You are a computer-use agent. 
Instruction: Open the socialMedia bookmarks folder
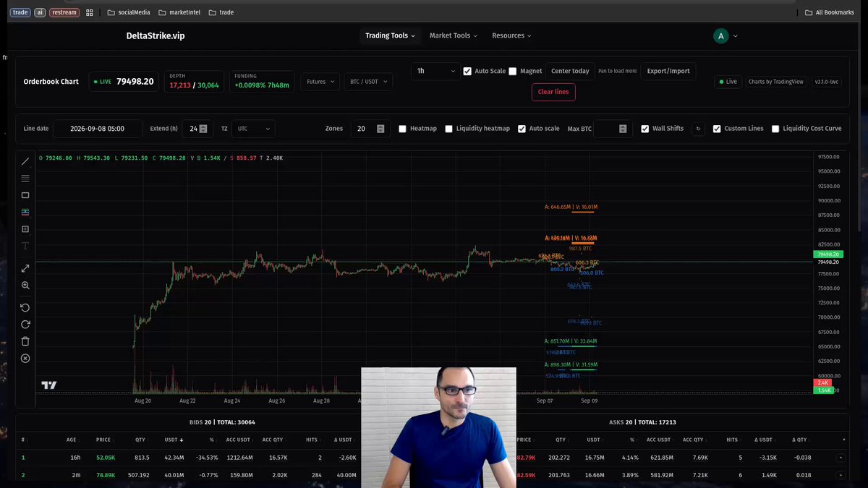coord(129,12)
